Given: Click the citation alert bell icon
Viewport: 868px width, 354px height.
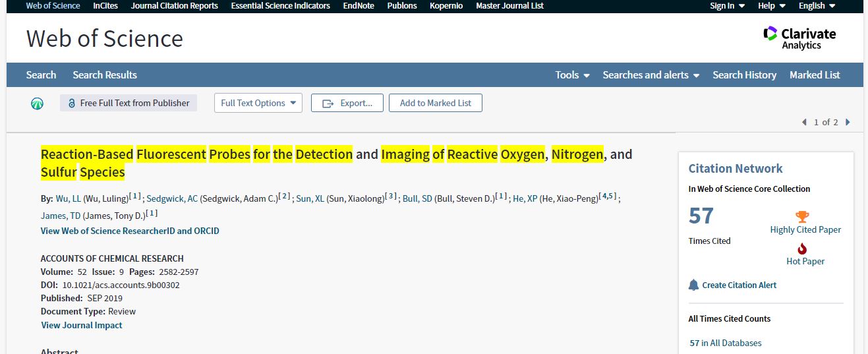Looking at the screenshot, I should [x=693, y=285].
